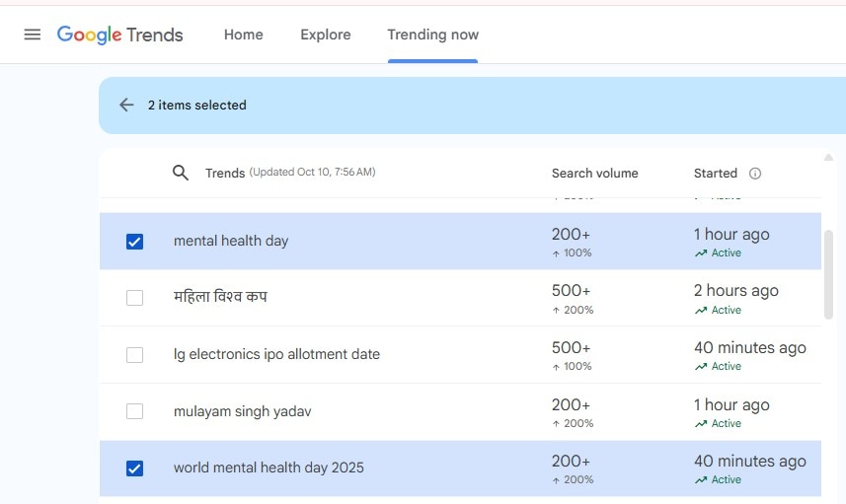This screenshot has width=846, height=504.
Task: Click Active trend icon for lg electronics ipo
Action: click(x=701, y=367)
